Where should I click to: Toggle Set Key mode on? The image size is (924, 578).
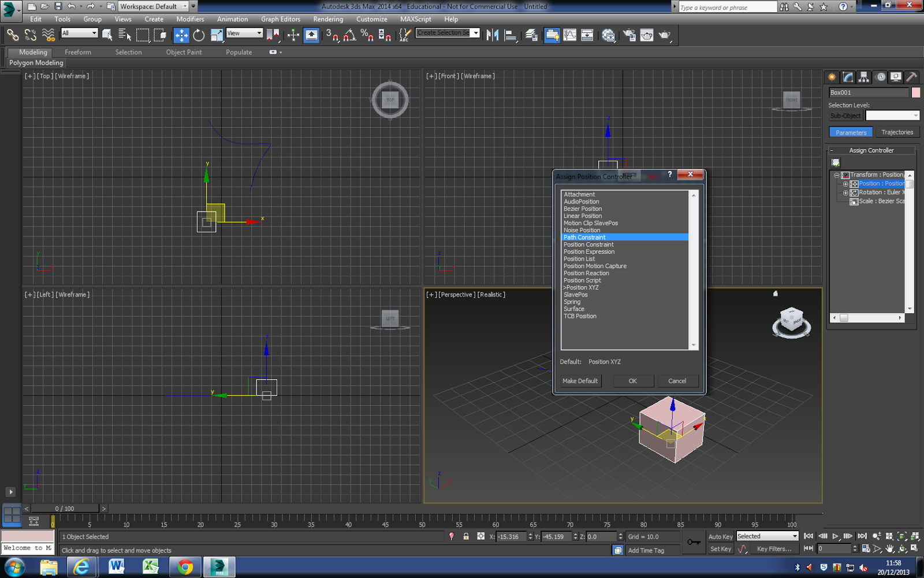pos(720,549)
